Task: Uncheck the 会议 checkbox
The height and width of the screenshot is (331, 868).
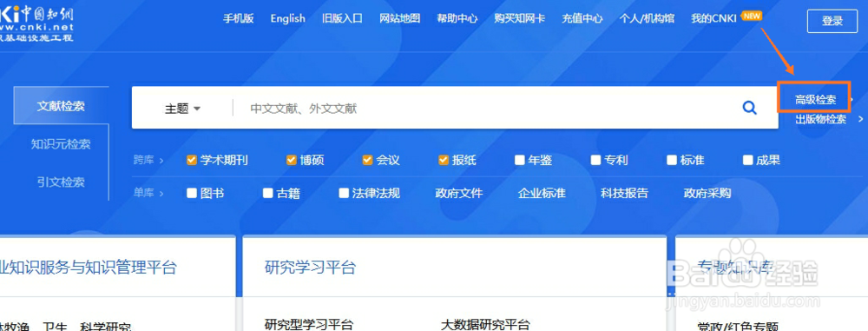Action: pyautogui.click(x=367, y=160)
